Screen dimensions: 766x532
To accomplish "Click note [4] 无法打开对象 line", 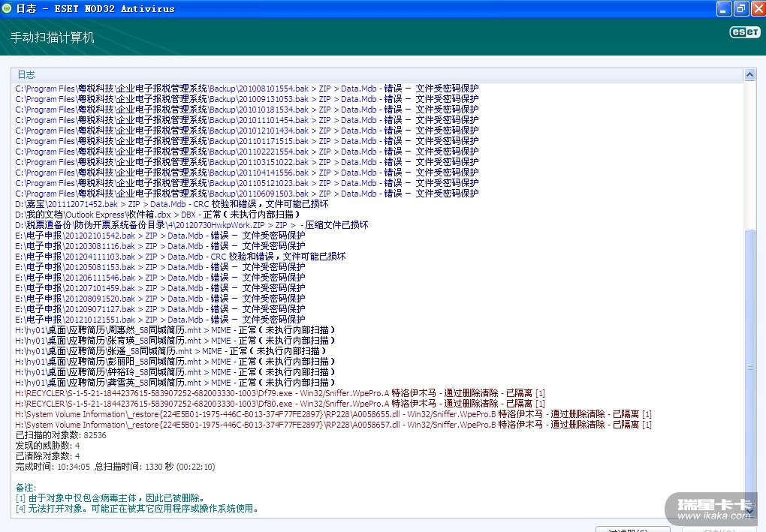I will coord(137,508).
